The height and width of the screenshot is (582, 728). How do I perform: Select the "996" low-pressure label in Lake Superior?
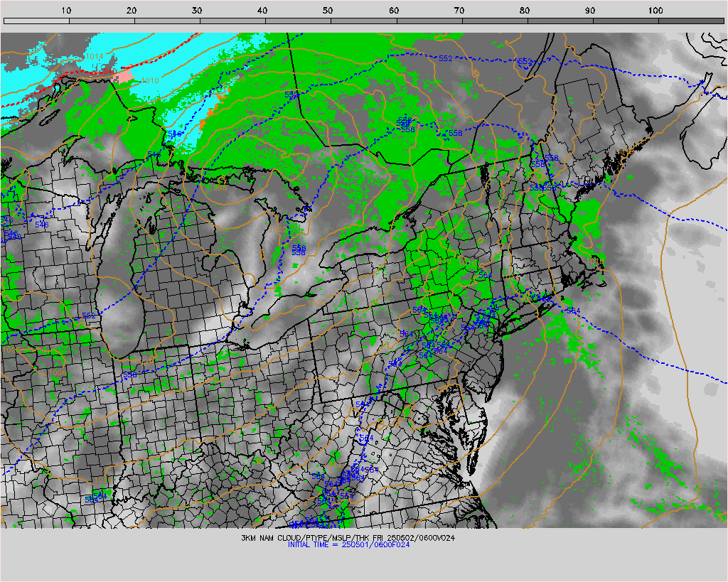tap(220, 188)
